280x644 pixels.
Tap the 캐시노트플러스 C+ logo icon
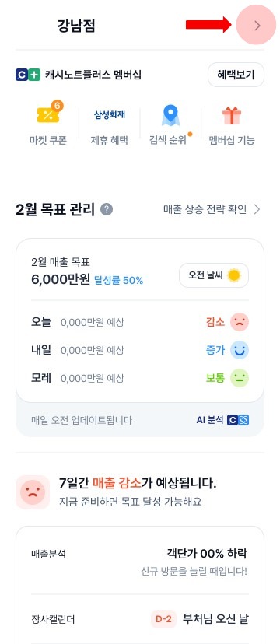click(x=28, y=75)
